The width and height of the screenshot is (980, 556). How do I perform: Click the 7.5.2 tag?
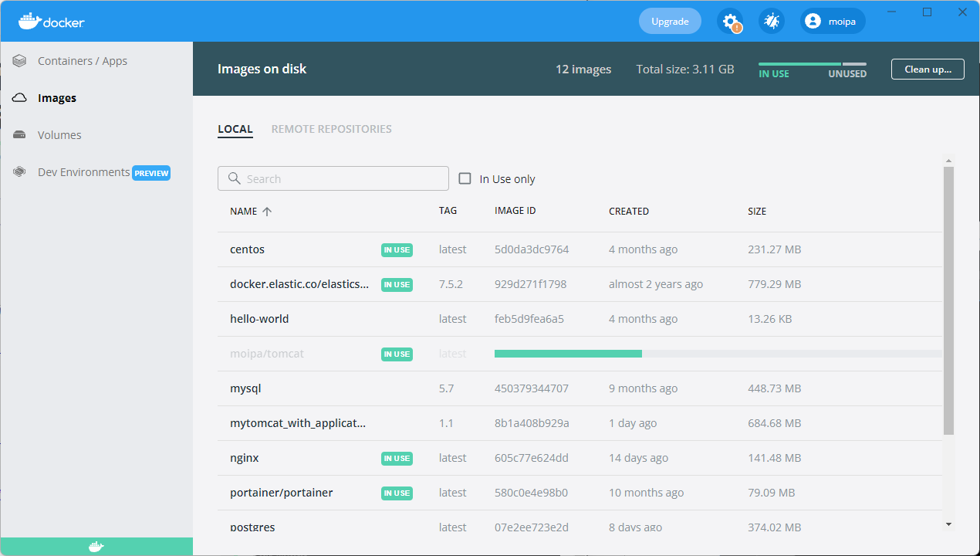[451, 284]
